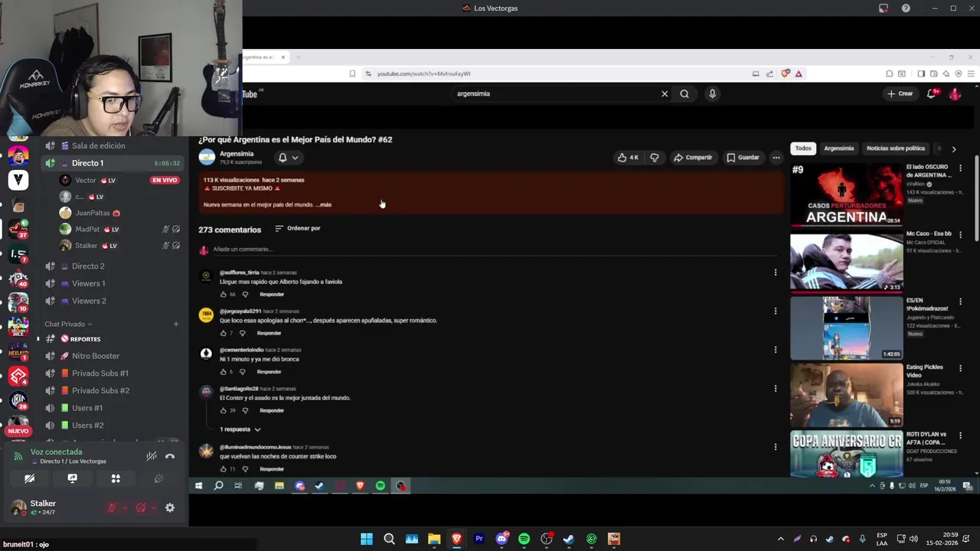Bookmark page with address bar icon
The width and height of the screenshot is (980, 551).
click(x=352, y=74)
